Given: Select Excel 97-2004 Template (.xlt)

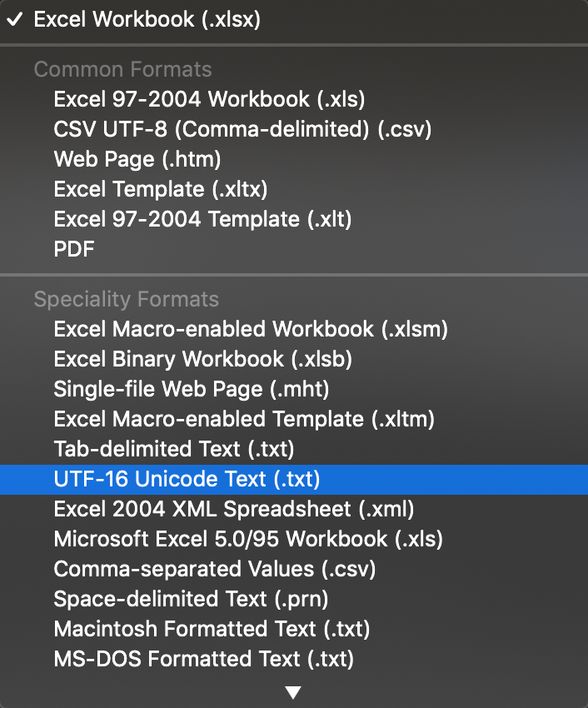Looking at the screenshot, I should point(202,219).
